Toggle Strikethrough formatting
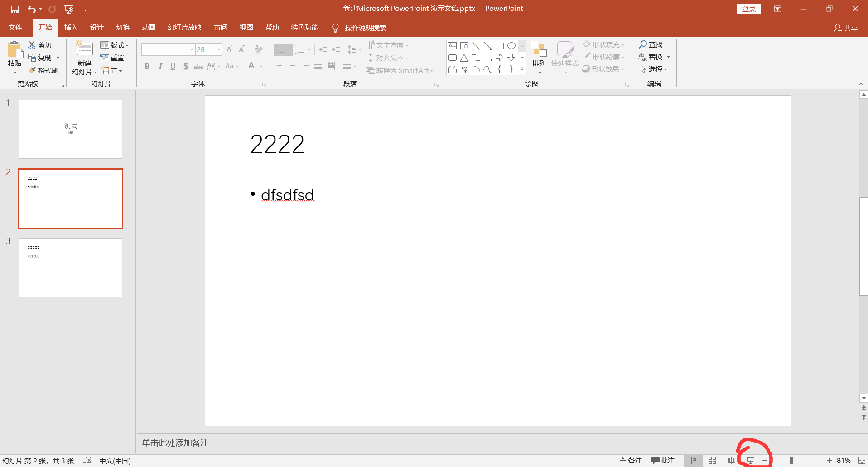The width and height of the screenshot is (868, 467). 198,67
